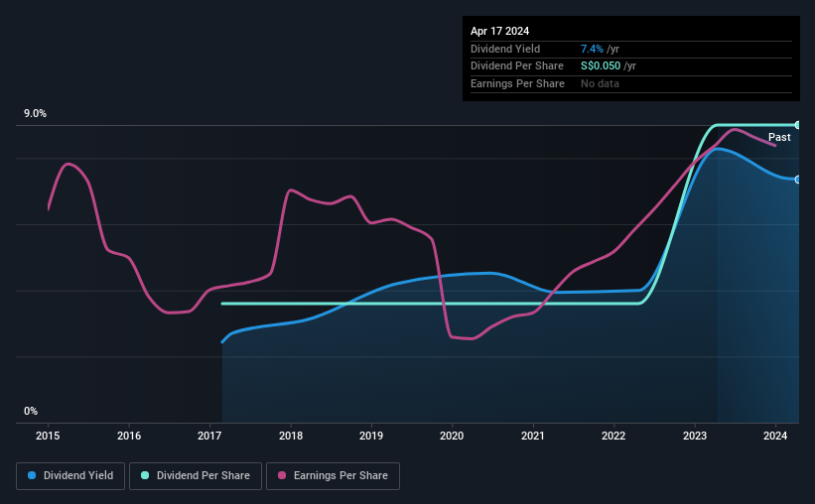Click the Past region label
815x504 pixels.
779,137
